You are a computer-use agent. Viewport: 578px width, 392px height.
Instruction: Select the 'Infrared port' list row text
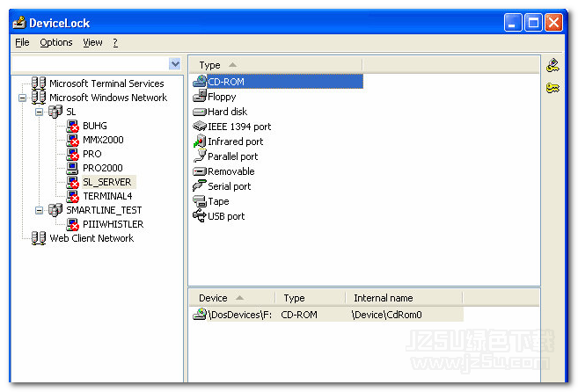coord(235,142)
